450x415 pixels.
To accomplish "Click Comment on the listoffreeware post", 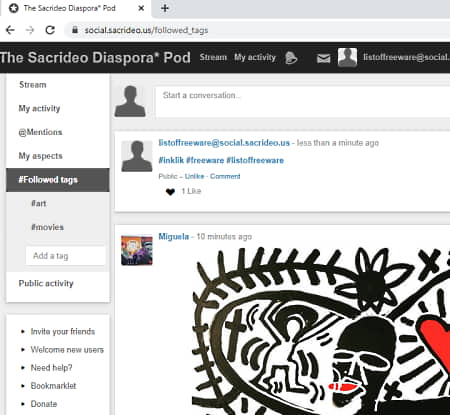I will coord(225,176).
